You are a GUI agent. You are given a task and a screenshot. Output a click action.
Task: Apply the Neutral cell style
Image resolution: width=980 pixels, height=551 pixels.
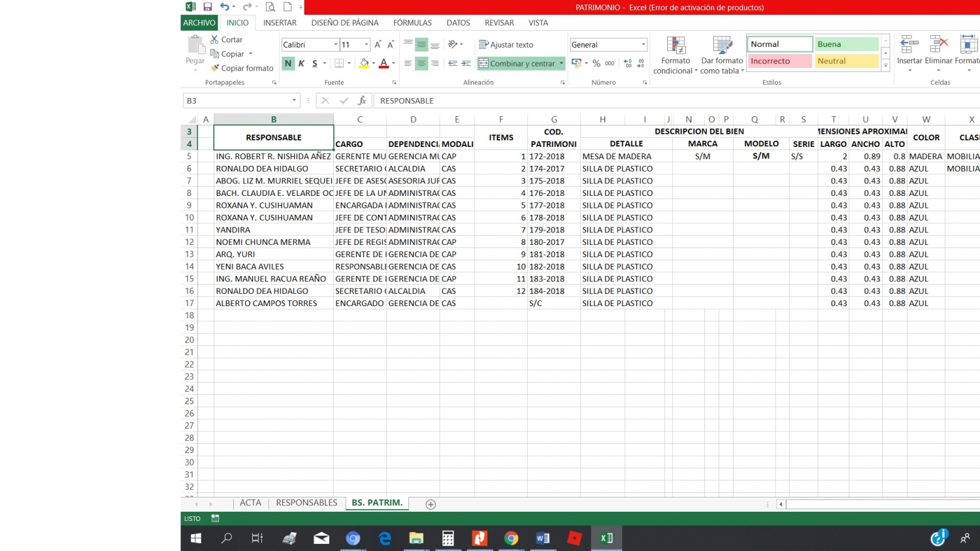[x=847, y=61]
